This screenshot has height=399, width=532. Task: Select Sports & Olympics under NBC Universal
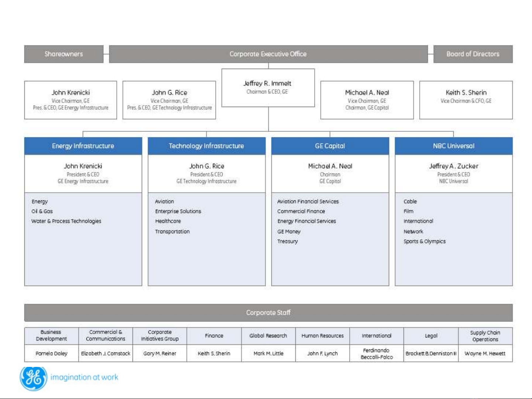(x=425, y=241)
